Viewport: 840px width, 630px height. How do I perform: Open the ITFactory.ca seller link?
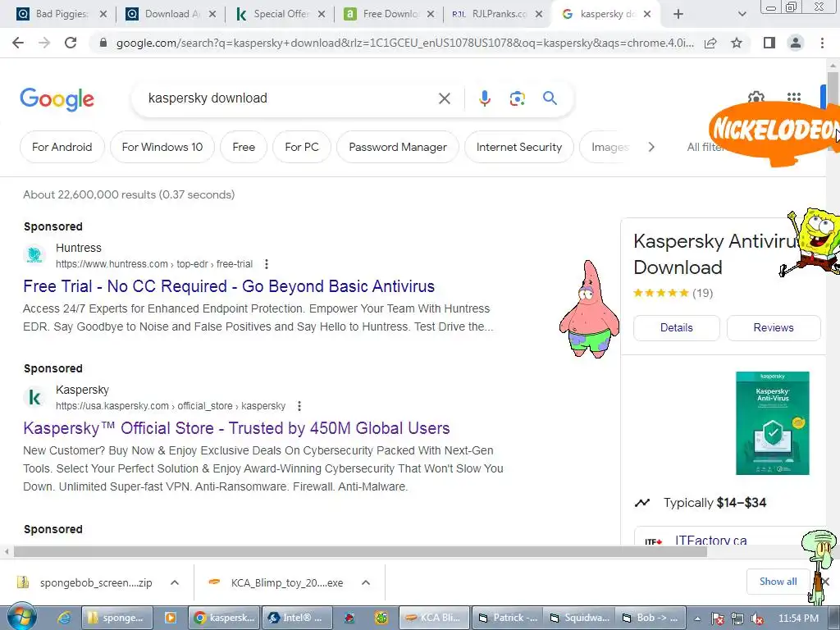[x=710, y=540]
